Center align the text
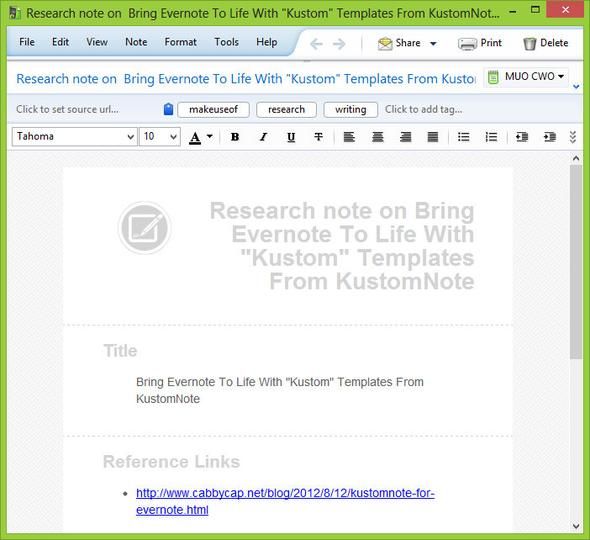Image resolution: width=590 pixels, height=540 pixels. [x=377, y=137]
